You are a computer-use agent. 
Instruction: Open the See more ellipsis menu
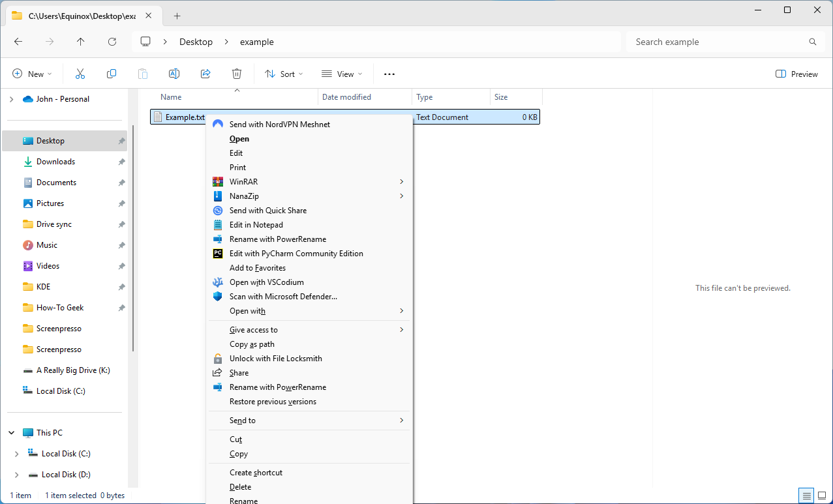[x=389, y=74]
